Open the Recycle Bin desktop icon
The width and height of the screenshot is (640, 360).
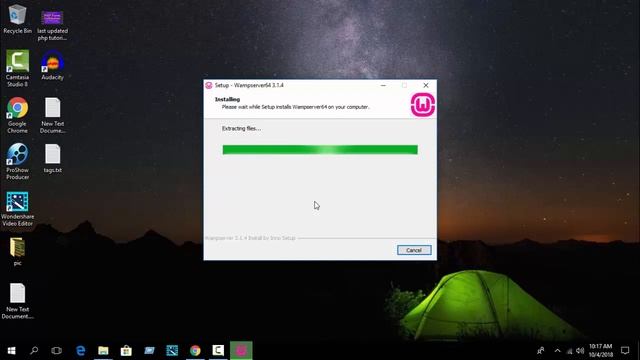point(17,20)
